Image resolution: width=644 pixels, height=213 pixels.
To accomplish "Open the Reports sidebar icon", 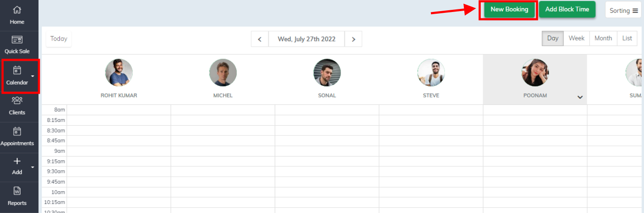I will [x=17, y=191].
